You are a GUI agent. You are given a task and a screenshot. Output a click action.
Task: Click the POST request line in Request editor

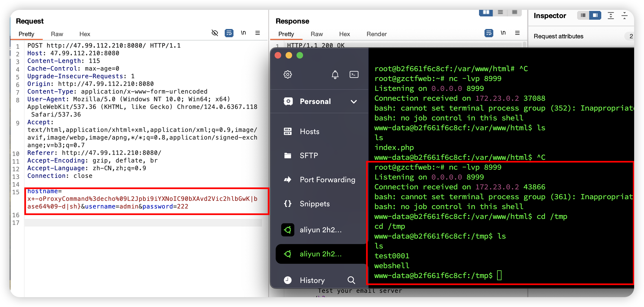tap(104, 45)
